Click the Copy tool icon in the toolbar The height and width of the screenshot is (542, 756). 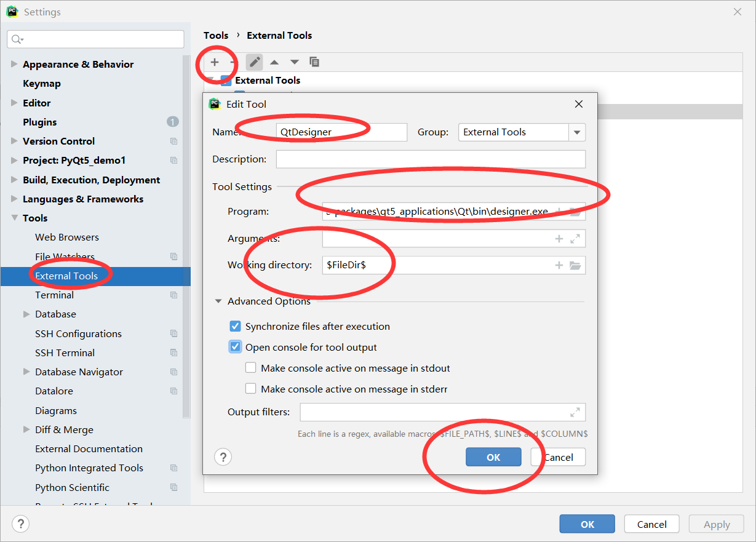point(314,62)
